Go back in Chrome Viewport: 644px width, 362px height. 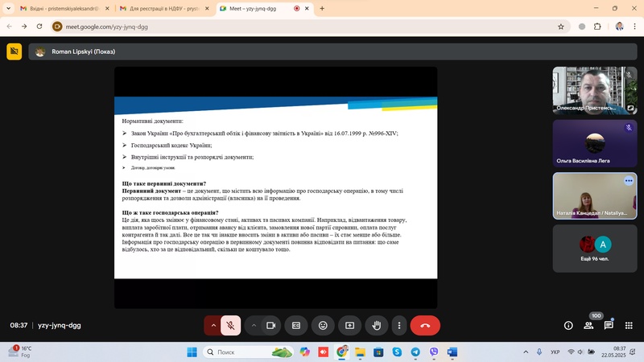coord(10,27)
